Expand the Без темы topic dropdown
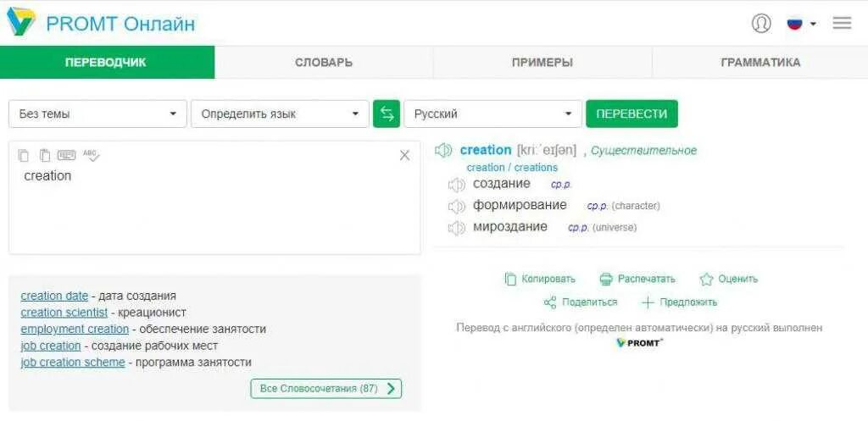This screenshot has height=421, width=868. (x=98, y=114)
